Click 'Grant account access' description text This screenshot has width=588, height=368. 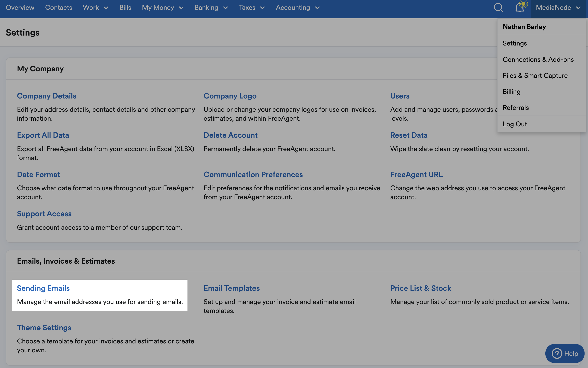(x=100, y=227)
